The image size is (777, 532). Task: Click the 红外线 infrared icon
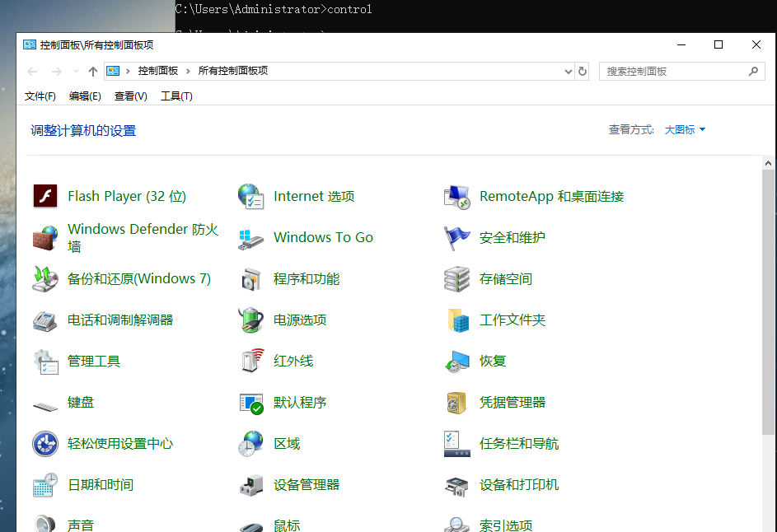[252, 360]
